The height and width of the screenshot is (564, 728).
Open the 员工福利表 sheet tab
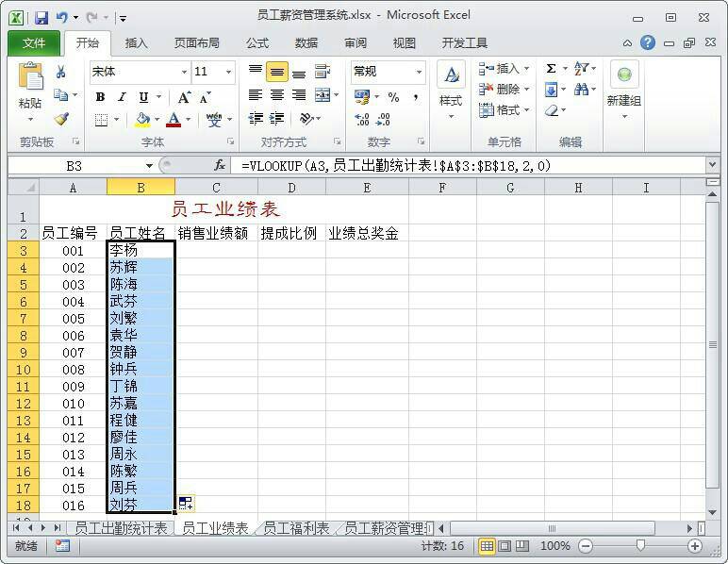point(296,528)
